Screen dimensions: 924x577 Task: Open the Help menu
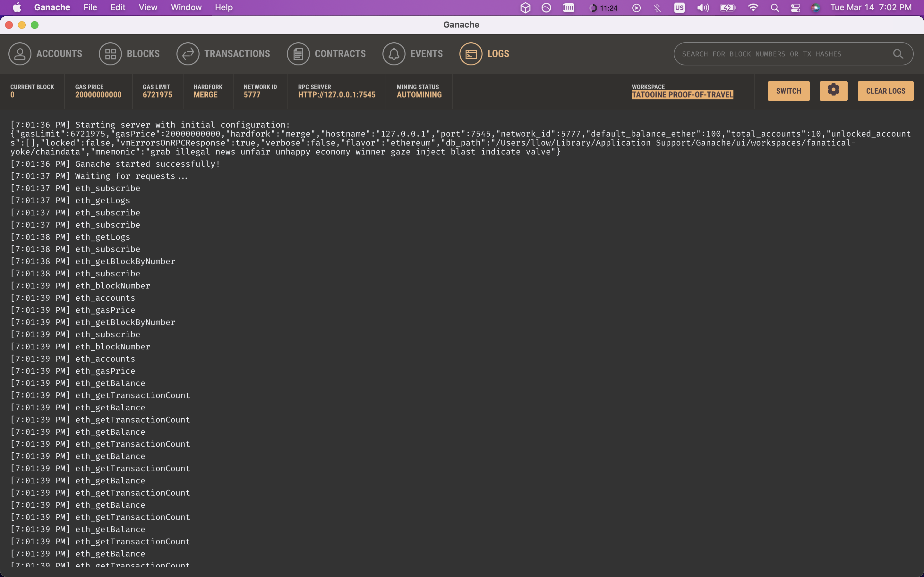(223, 8)
